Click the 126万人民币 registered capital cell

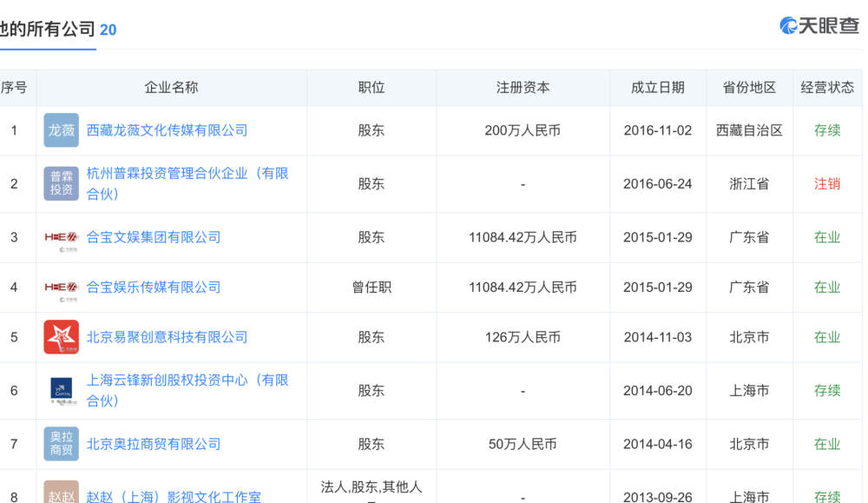[x=523, y=337]
